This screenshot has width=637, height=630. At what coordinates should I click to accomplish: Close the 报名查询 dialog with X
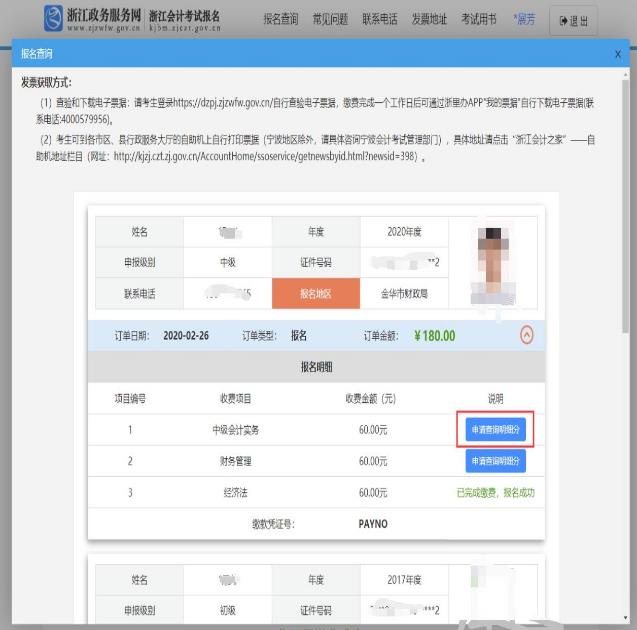[617, 52]
